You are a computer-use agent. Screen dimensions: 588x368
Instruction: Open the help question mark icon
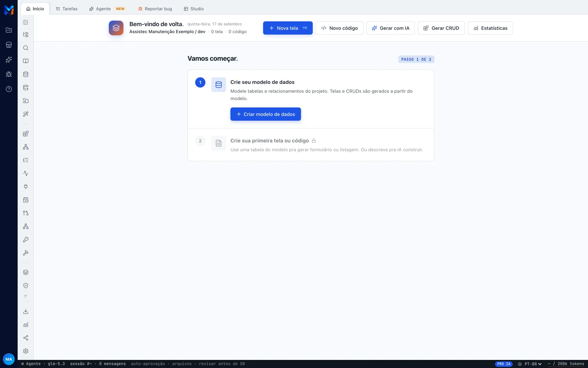tap(9, 89)
